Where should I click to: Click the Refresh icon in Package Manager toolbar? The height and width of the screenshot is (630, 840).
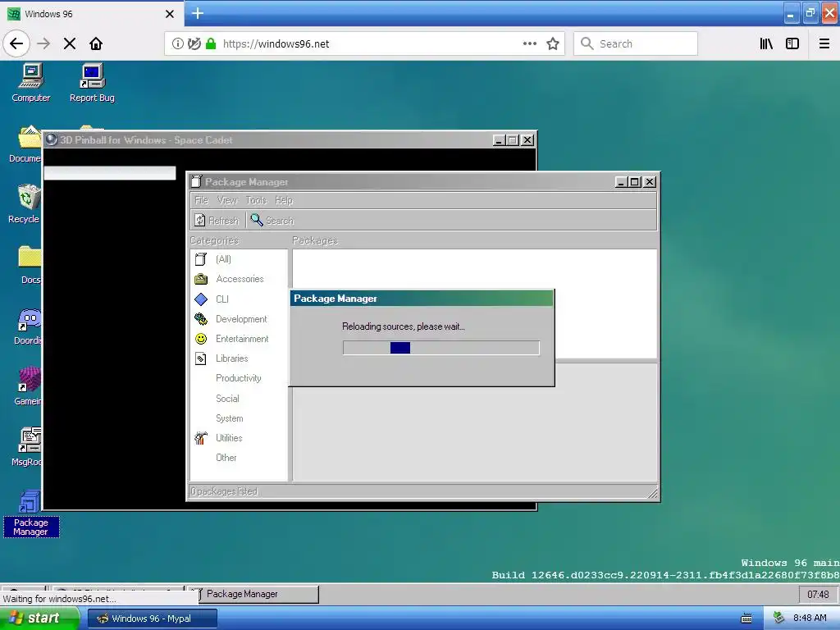pyautogui.click(x=200, y=220)
